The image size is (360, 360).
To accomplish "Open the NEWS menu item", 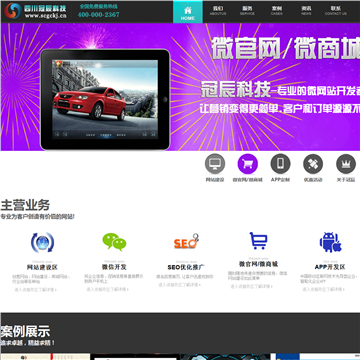I will tap(306, 11).
